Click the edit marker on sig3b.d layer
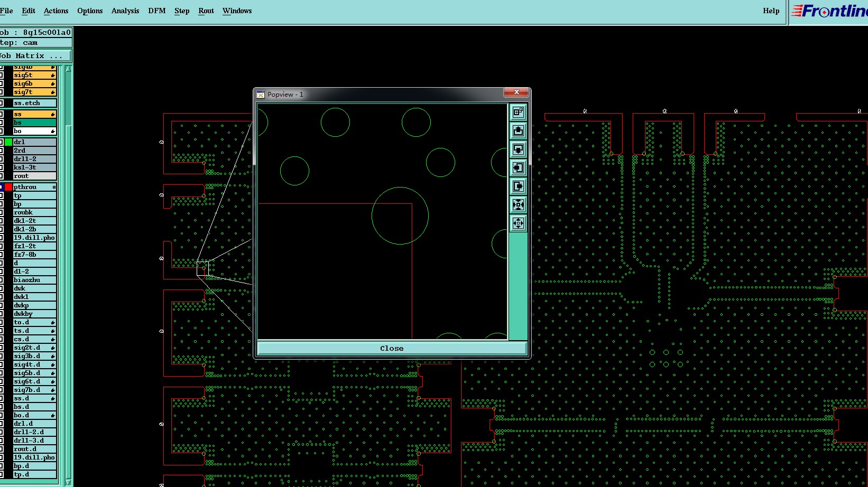The height and width of the screenshot is (487, 868). [x=53, y=357]
